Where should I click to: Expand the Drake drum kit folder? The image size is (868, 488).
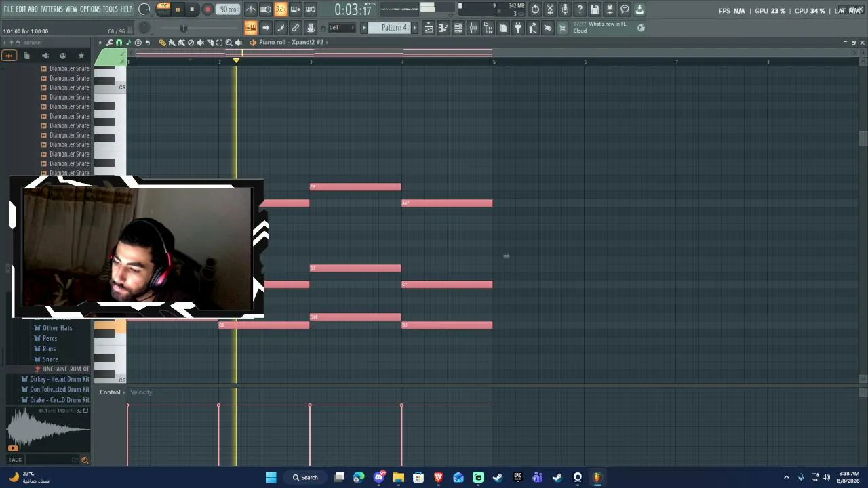[x=55, y=400]
